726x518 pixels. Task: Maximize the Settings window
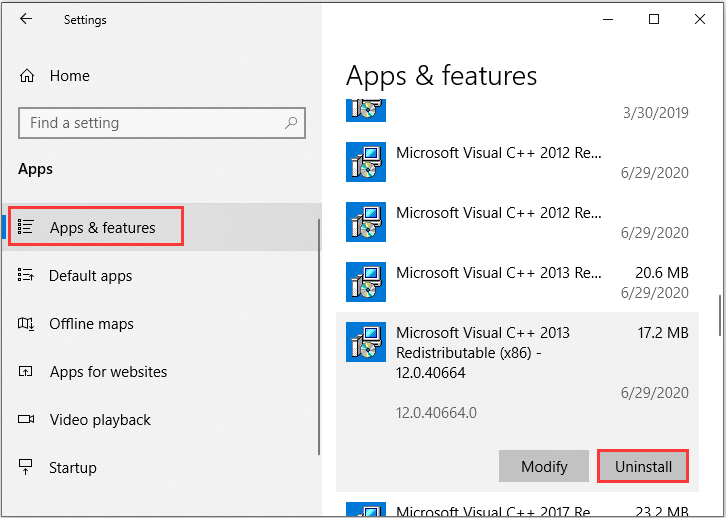654,19
